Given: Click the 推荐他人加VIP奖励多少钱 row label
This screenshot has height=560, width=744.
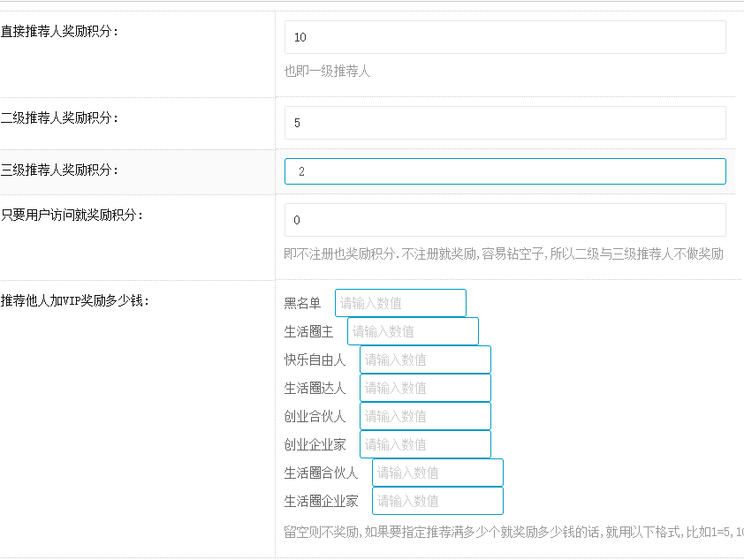Looking at the screenshot, I should click(75, 300).
